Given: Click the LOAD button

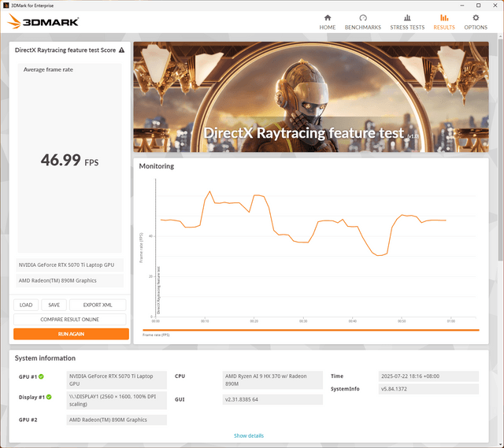Looking at the screenshot, I should pos(26,305).
